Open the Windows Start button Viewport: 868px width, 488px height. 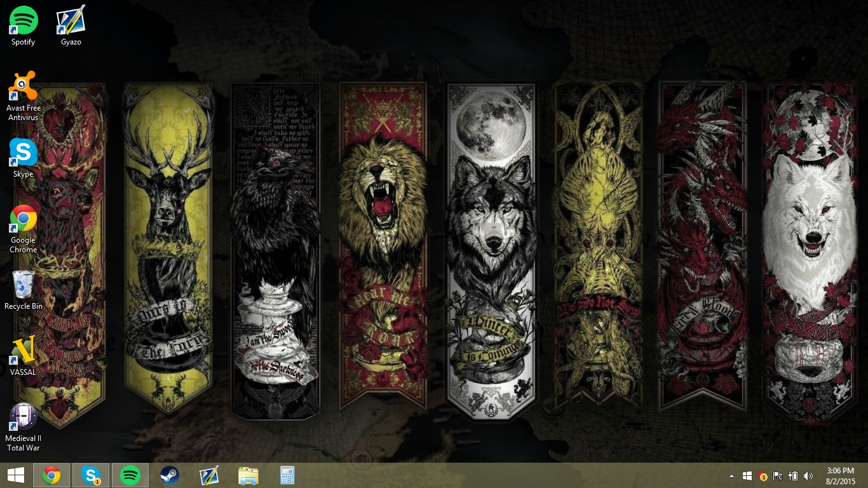click(x=16, y=475)
